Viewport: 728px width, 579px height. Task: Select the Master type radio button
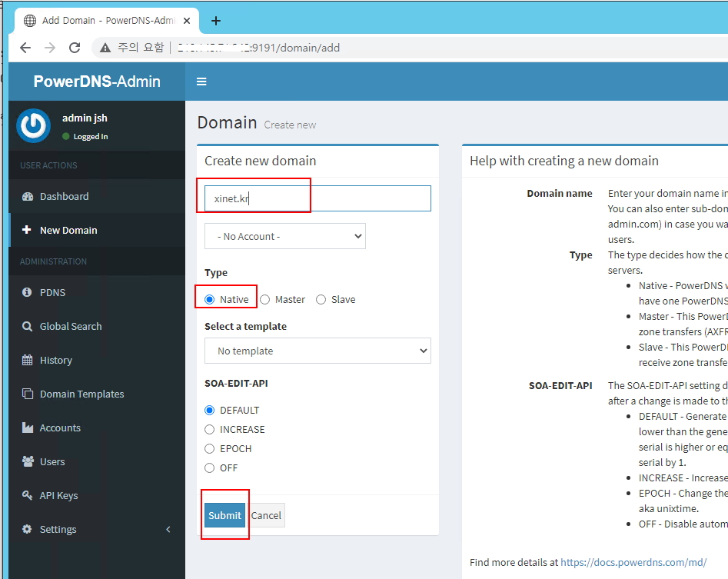pos(265,300)
